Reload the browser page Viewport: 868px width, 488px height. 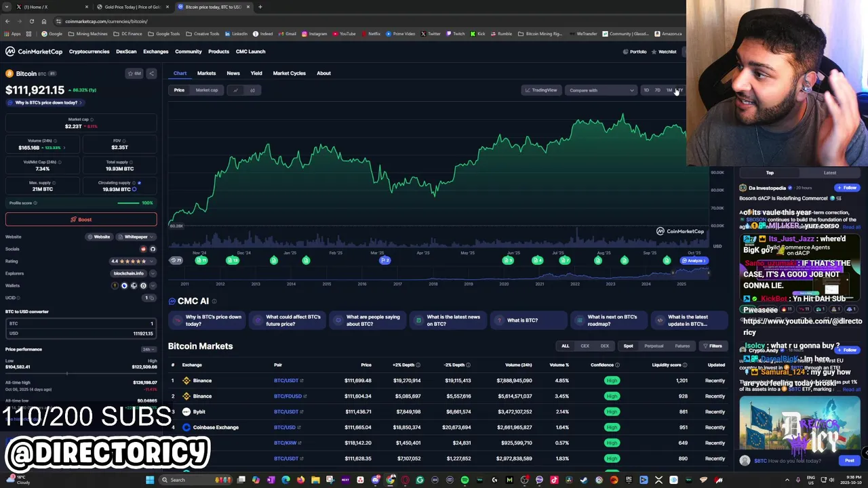pos(32,21)
